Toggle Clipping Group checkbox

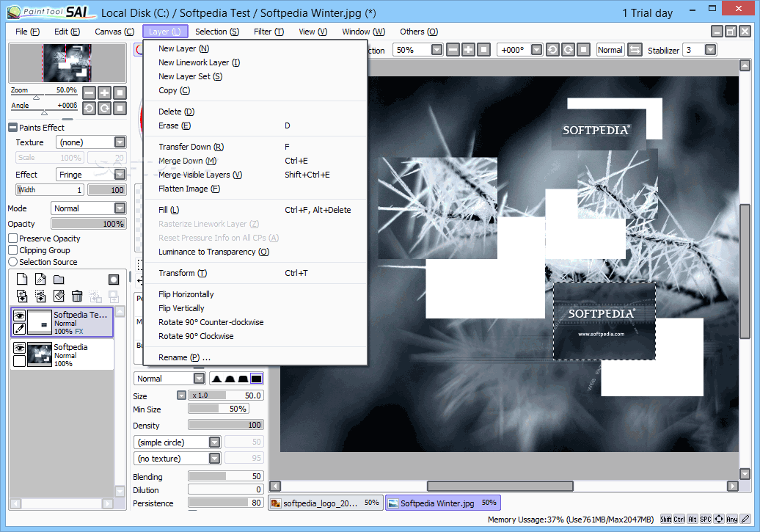click(x=13, y=249)
